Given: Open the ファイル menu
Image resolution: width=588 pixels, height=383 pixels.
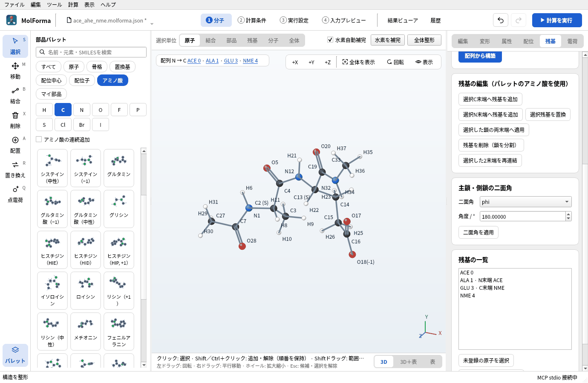Looking at the screenshot, I should pyautogui.click(x=14, y=5).
